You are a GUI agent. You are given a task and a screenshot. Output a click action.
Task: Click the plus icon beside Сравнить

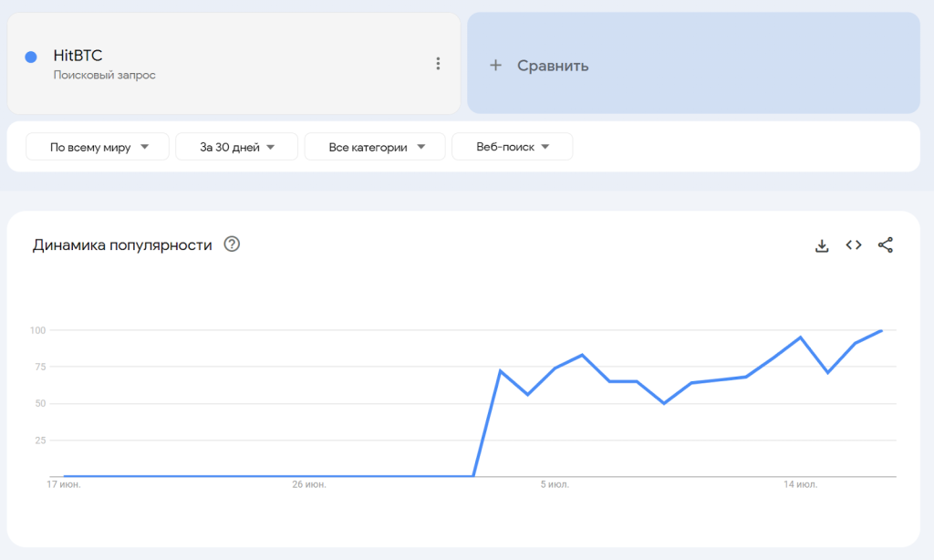pyautogui.click(x=495, y=66)
